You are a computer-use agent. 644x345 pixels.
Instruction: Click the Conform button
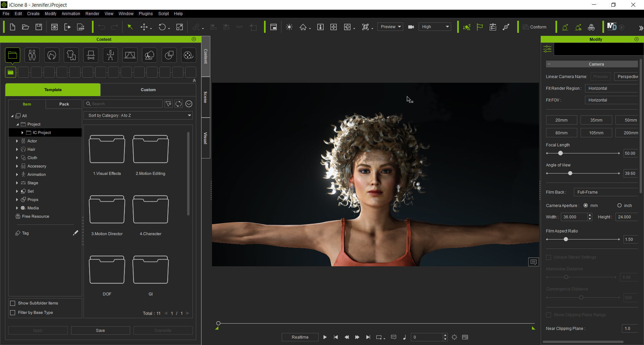[534, 27]
